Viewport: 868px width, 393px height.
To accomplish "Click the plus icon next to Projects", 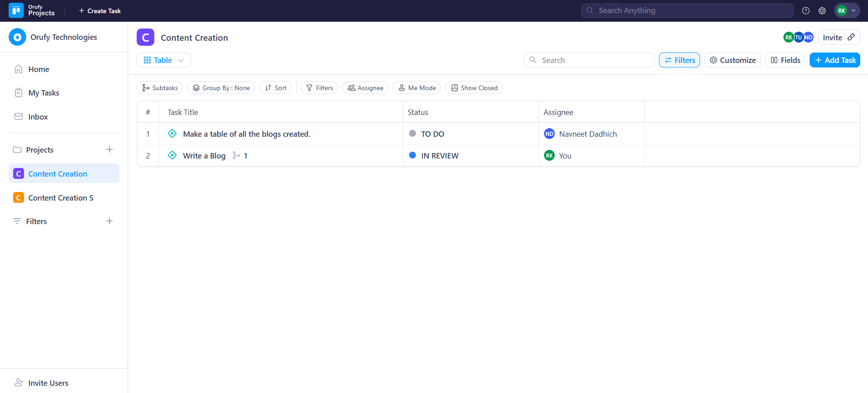I will point(110,149).
